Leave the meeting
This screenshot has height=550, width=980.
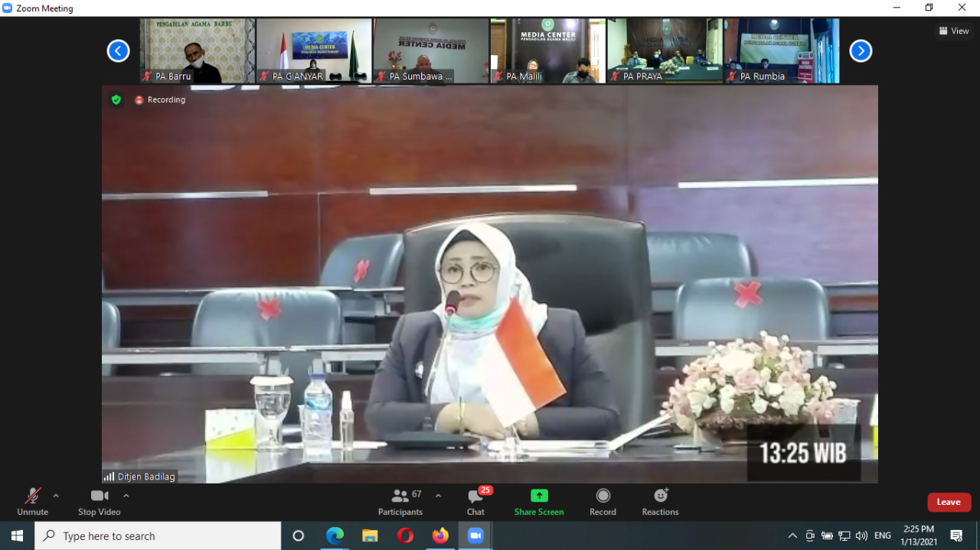point(949,502)
